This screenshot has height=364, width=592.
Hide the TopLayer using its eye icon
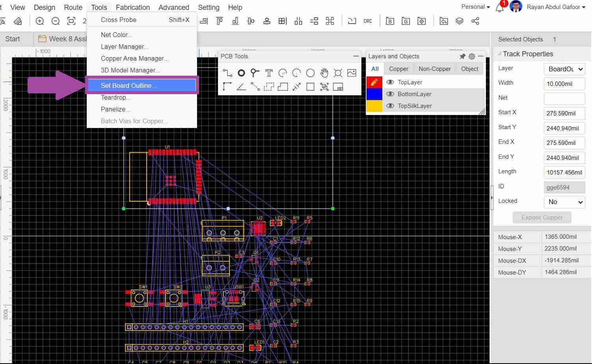pos(390,82)
